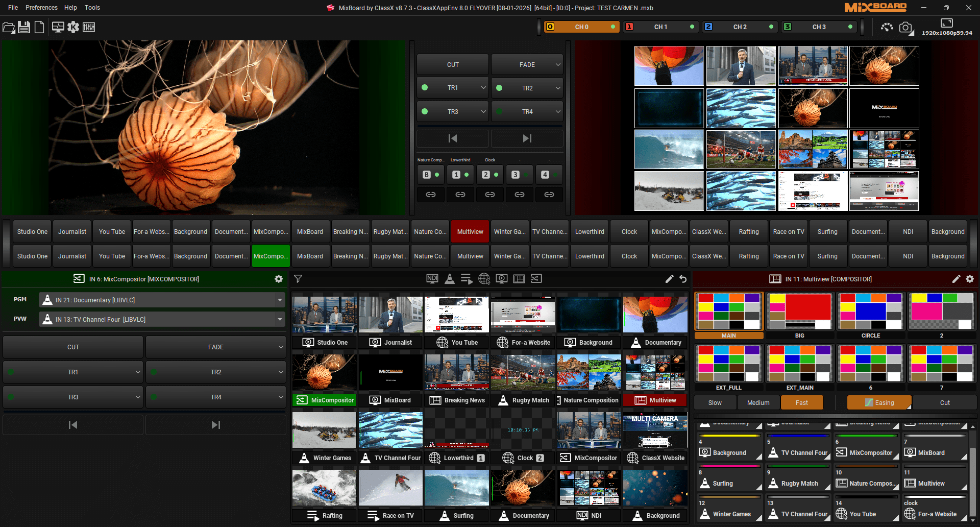
Task: Expand the PGM source dropdown
Action: click(280, 300)
